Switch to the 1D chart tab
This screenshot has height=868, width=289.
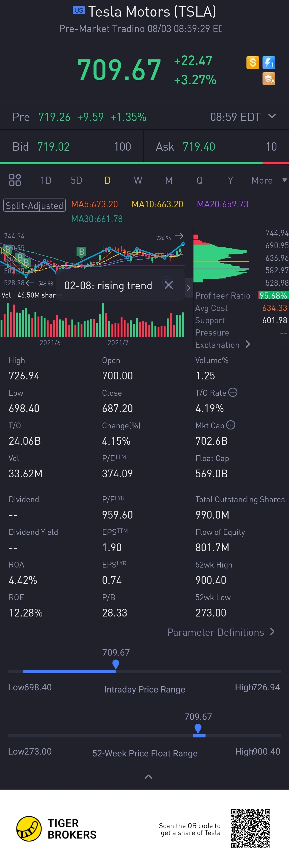(46, 180)
